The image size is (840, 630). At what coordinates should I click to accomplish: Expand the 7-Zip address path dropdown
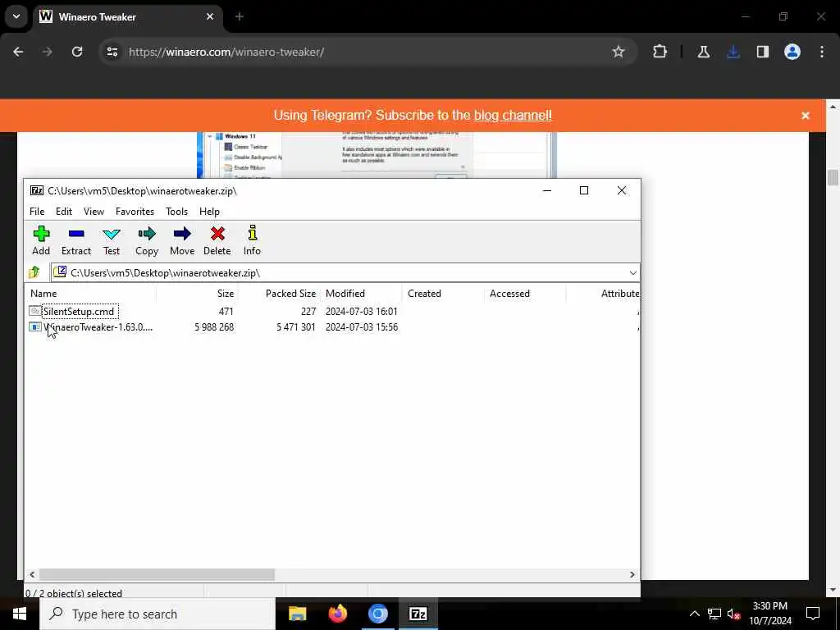(x=632, y=272)
